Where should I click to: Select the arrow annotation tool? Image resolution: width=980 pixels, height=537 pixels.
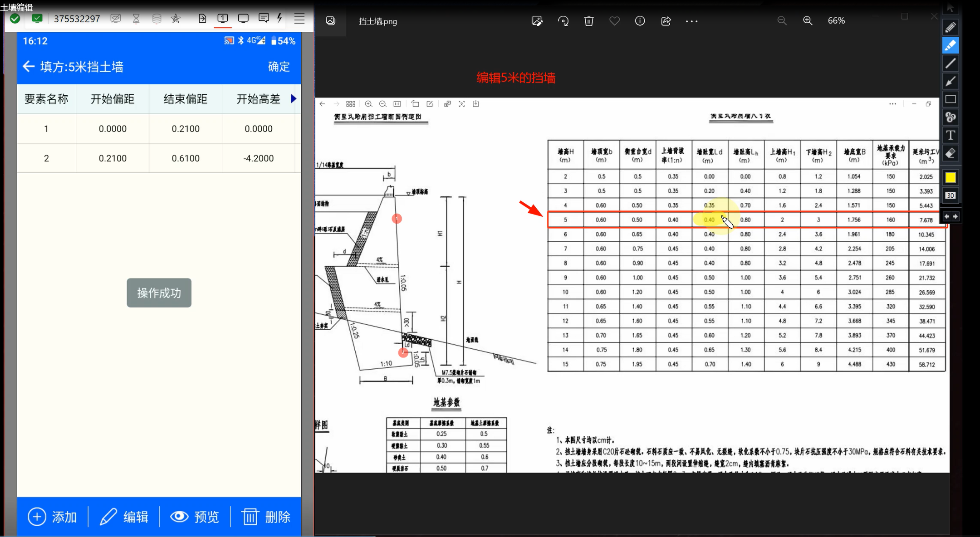pos(951,82)
